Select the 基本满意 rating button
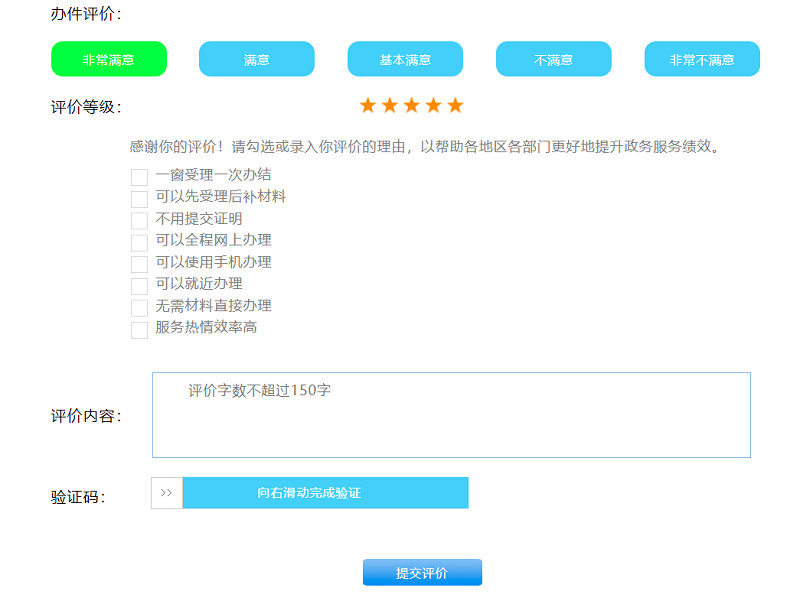Image resolution: width=800 pixels, height=604 pixels. coord(405,59)
